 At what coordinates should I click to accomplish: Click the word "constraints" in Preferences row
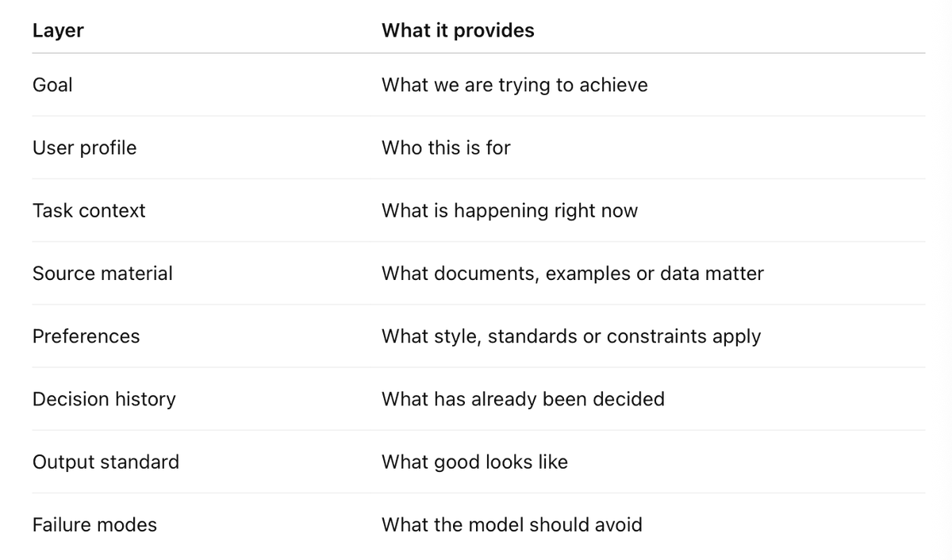coord(658,336)
